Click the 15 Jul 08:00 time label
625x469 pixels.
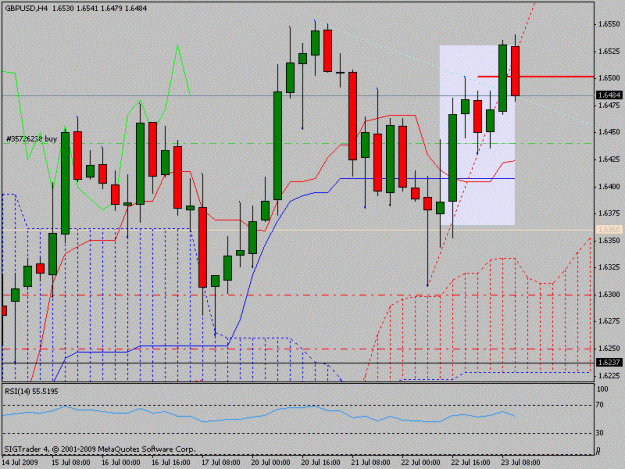pos(71,463)
